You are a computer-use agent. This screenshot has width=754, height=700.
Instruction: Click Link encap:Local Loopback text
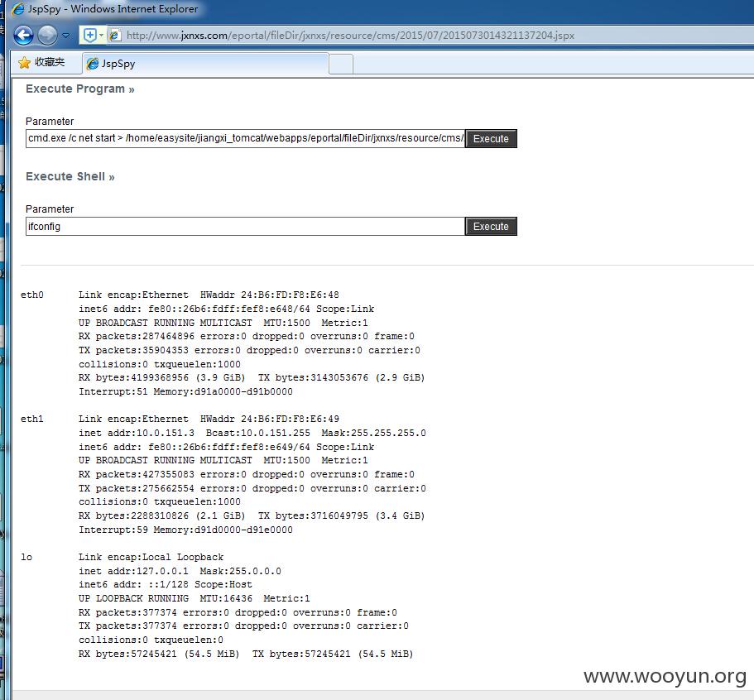[151, 557]
